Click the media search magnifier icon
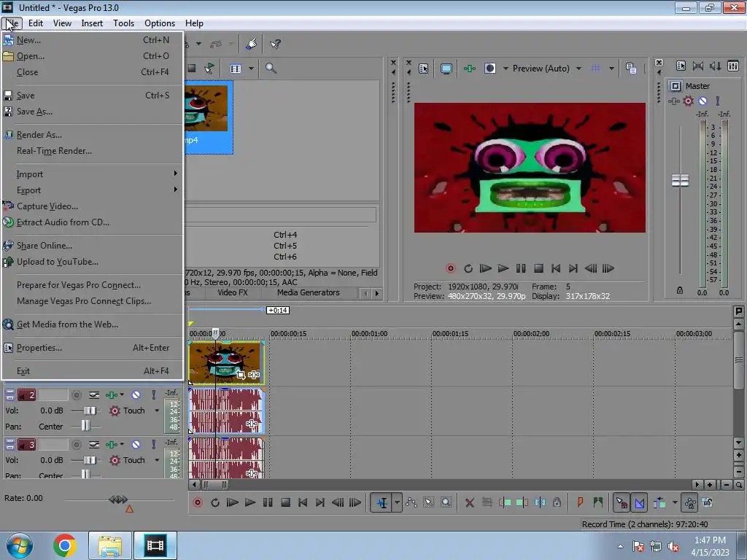 271,68
